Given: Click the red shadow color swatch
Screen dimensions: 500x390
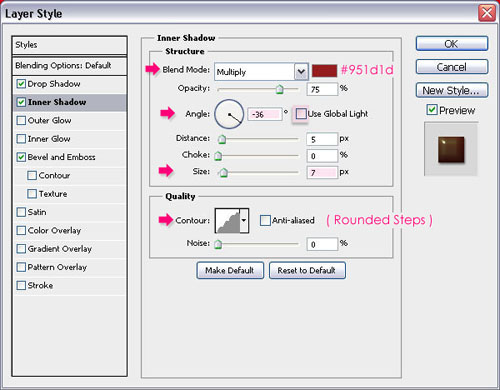Looking at the screenshot, I should 324,71.
